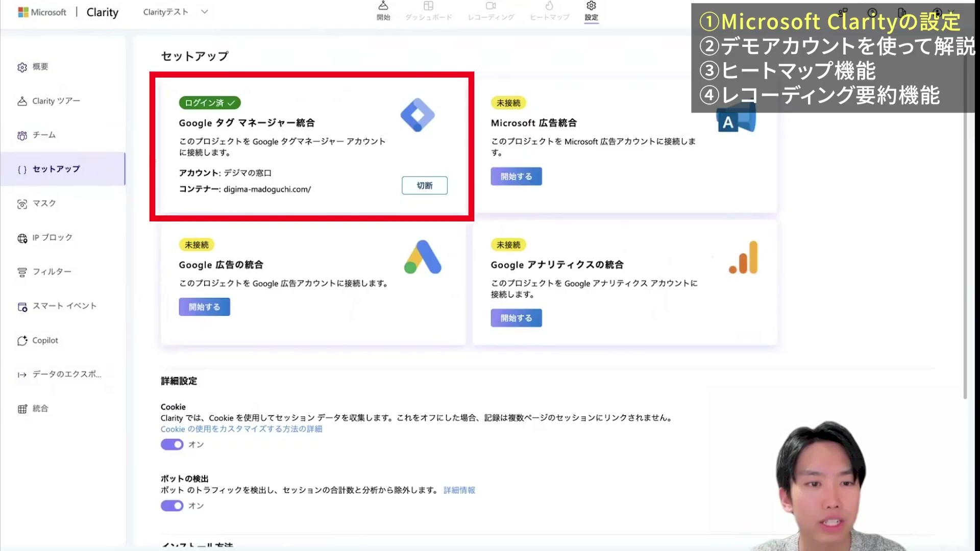
Task: Click the セットアップ braces icon
Action: [22, 170]
